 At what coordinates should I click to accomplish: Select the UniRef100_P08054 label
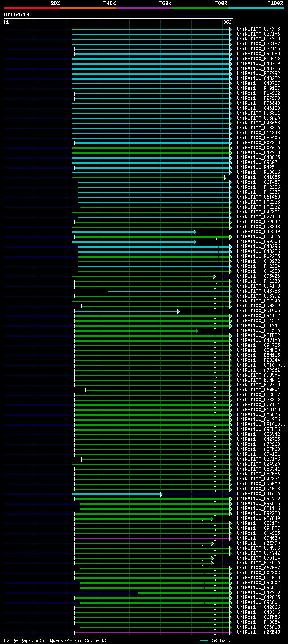point(258,622)
